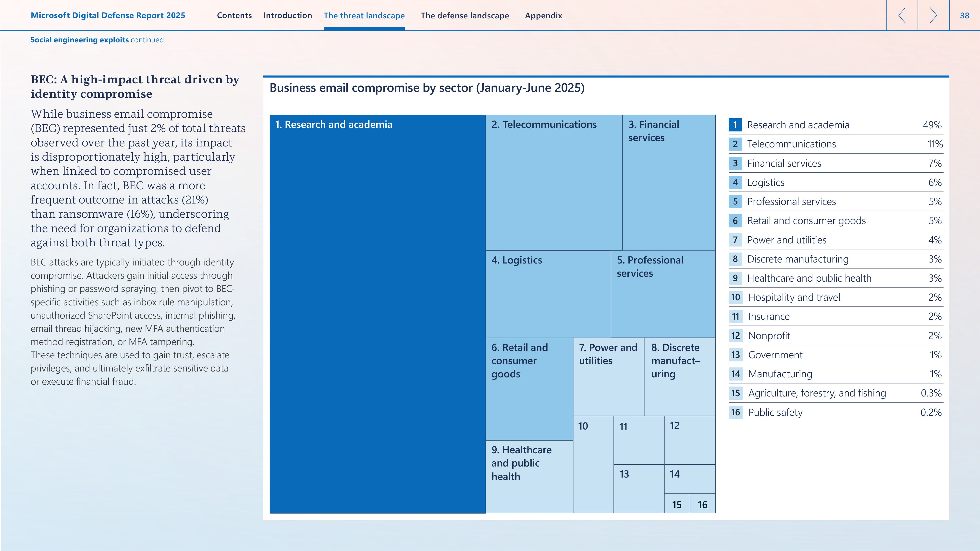
Task: Click the Discrete manufacturing treemap block
Action: click(680, 377)
